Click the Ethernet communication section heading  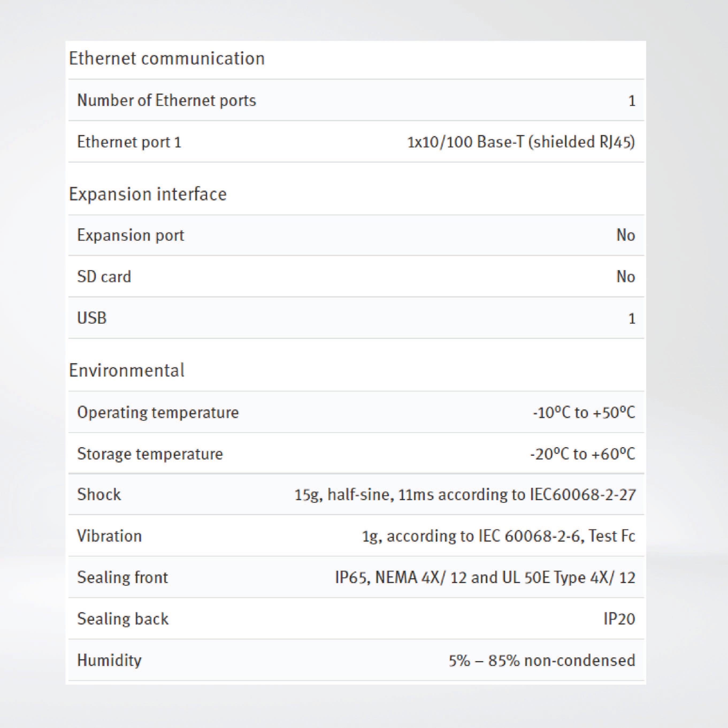[167, 59]
